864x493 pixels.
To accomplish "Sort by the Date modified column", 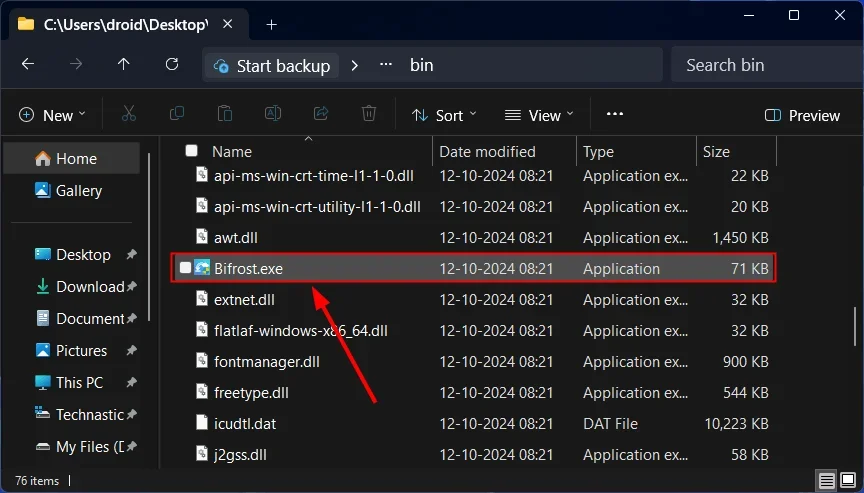I will coord(487,151).
